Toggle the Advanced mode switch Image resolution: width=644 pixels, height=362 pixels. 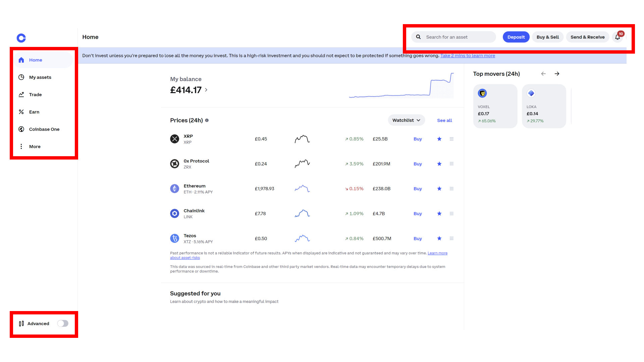pyautogui.click(x=63, y=323)
